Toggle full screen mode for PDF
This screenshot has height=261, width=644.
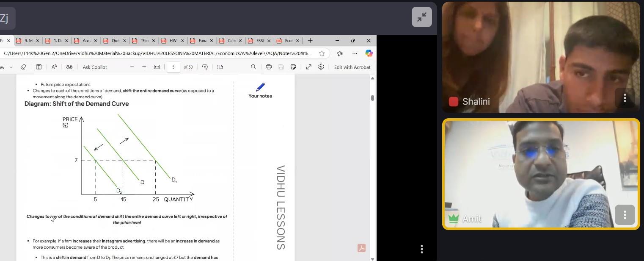point(309,67)
